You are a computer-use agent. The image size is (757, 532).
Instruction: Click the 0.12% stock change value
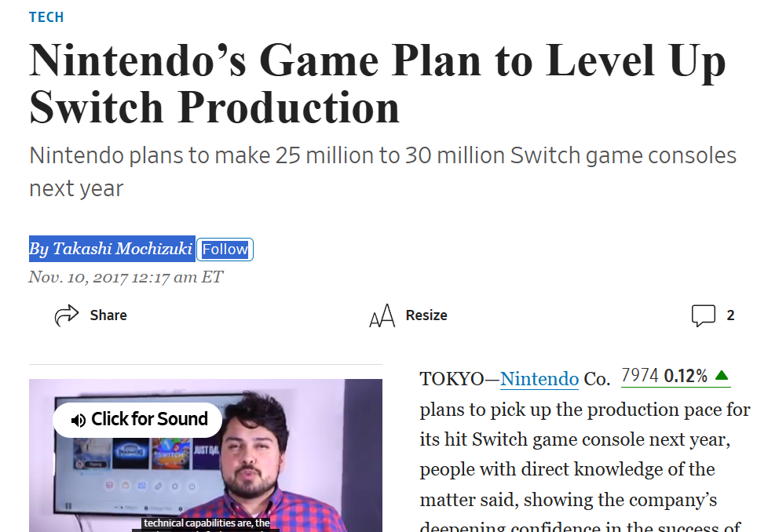click(x=686, y=376)
